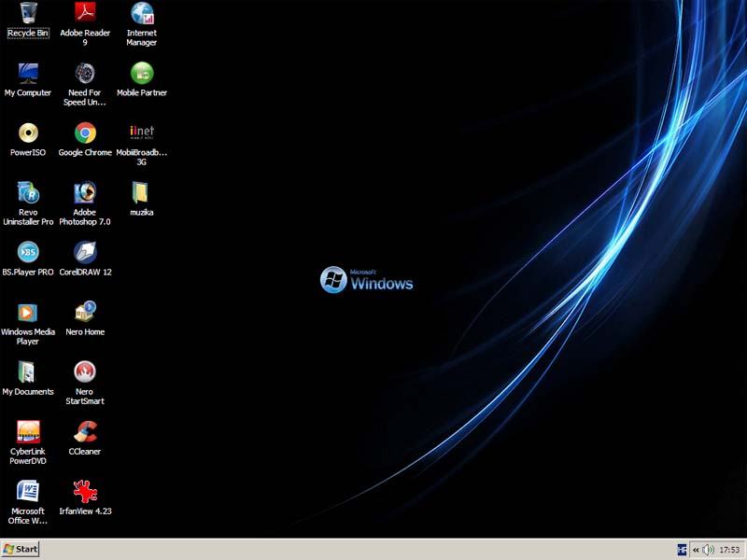Image resolution: width=747 pixels, height=560 pixels.
Task: Click the BS.Player PRO icon
Action: coord(28,253)
